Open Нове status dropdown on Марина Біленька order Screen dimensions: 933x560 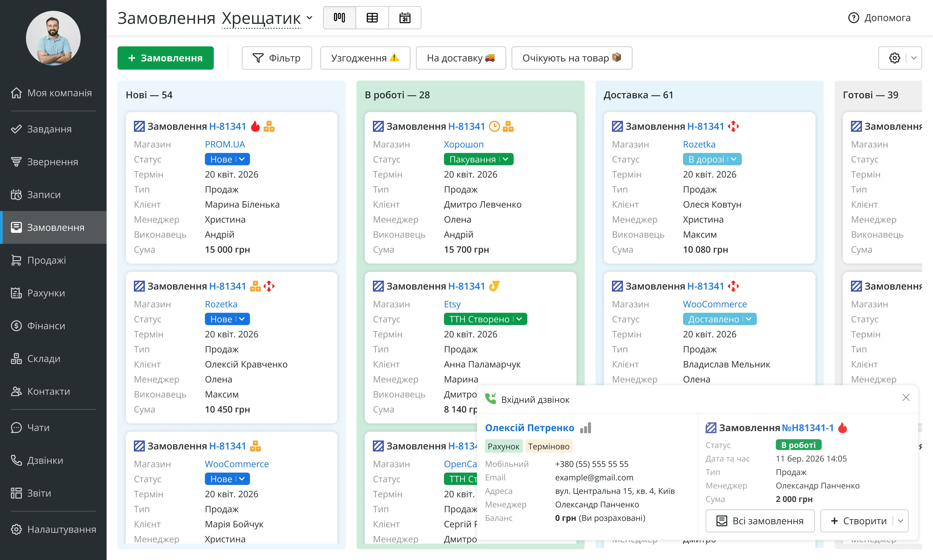[x=227, y=159]
